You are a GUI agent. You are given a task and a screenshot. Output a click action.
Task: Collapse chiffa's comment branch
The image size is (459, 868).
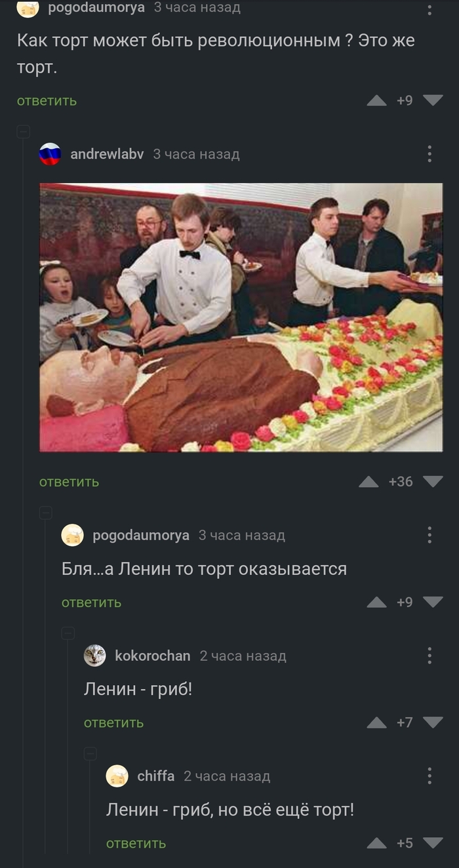pos(90,754)
